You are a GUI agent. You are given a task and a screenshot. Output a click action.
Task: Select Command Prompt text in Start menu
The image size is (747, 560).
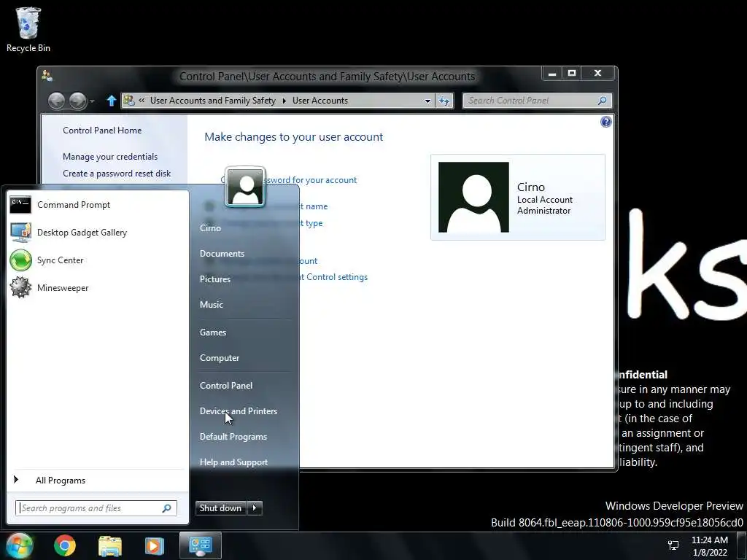tap(74, 205)
